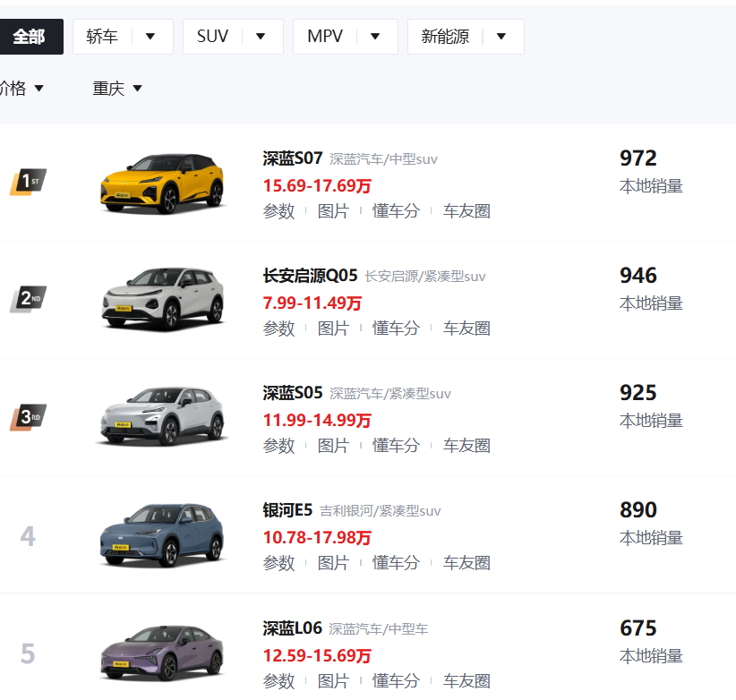
Task: Open 车友圈 for 银河E5
Action: [x=467, y=563]
